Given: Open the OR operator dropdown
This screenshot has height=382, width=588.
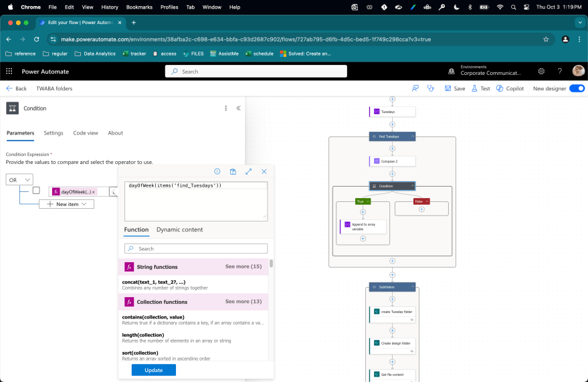Looking at the screenshot, I should [x=19, y=180].
